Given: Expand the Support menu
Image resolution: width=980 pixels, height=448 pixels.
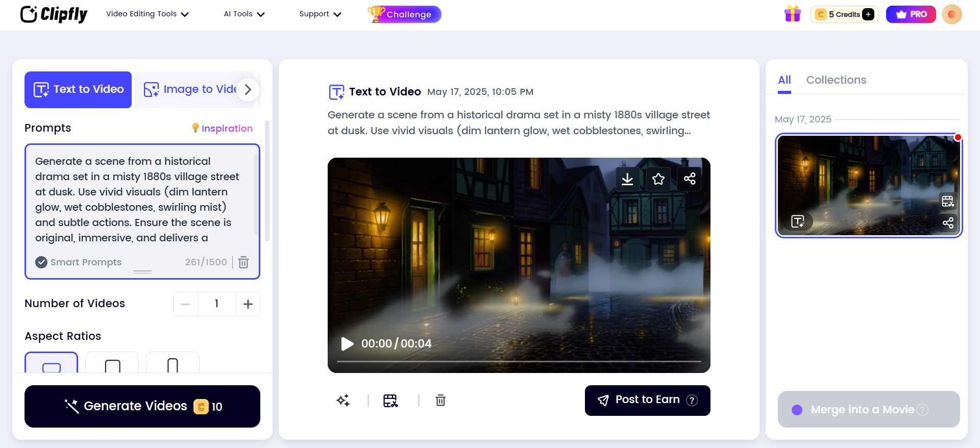Looking at the screenshot, I should 320,14.
